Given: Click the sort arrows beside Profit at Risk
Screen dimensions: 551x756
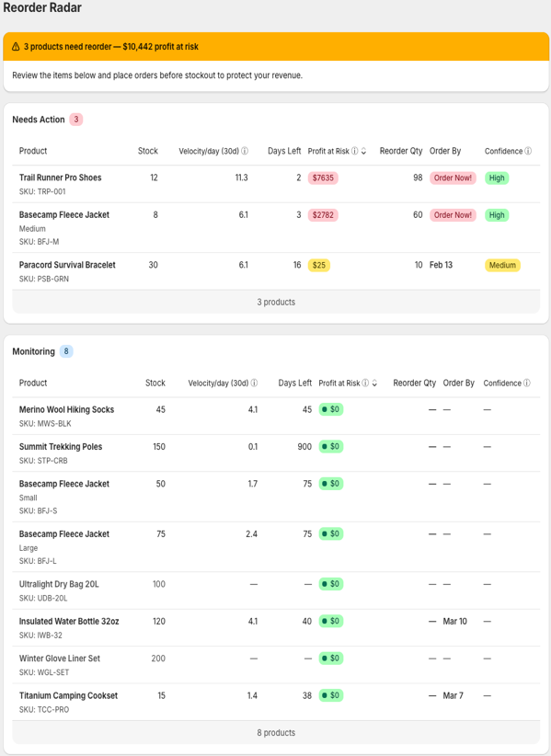Looking at the screenshot, I should click(x=363, y=151).
